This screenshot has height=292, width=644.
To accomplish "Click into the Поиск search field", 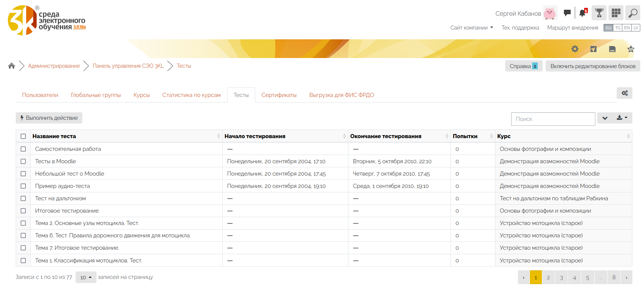I will pyautogui.click(x=553, y=119).
